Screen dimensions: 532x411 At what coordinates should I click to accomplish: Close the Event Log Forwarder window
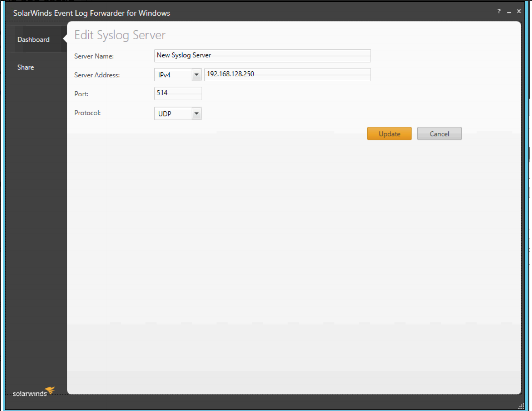click(x=519, y=11)
